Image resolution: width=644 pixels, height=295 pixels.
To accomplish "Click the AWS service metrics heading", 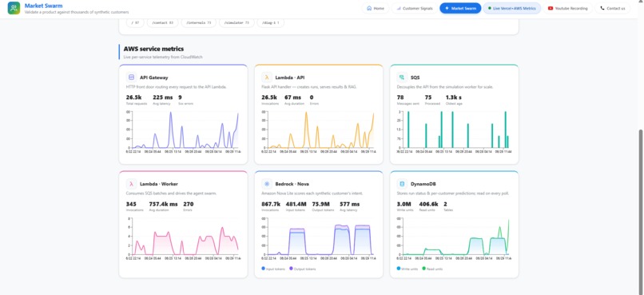I will click(x=153, y=49).
